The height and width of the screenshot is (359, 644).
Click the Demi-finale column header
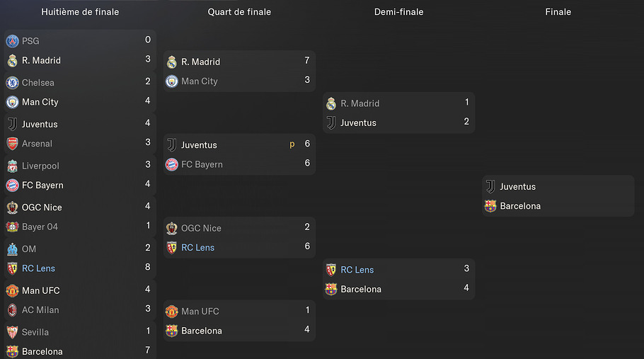(398, 12)
